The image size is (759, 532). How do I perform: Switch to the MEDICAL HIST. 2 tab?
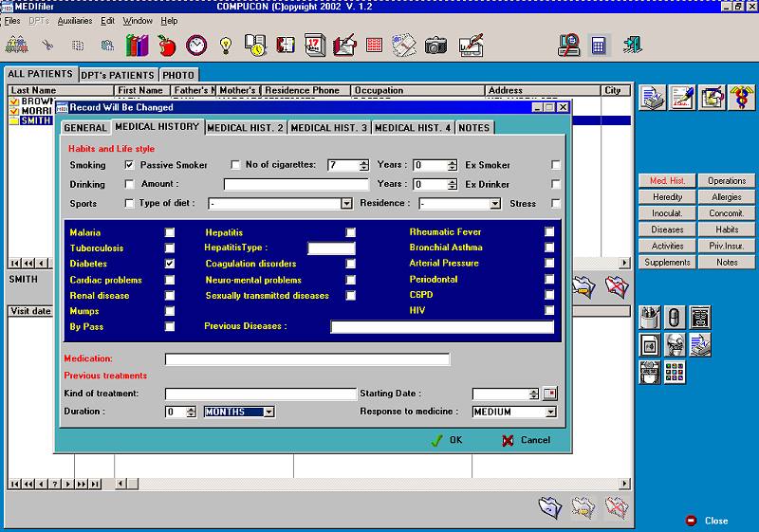point(246,128)
